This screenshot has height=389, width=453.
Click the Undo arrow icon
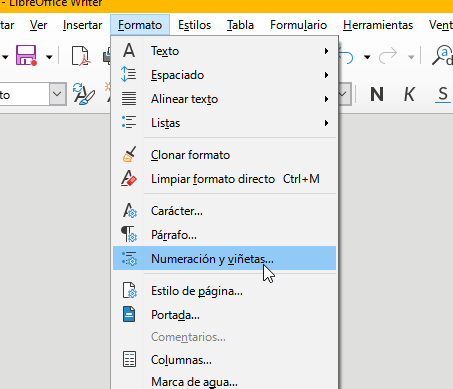(x=347, y=56)
